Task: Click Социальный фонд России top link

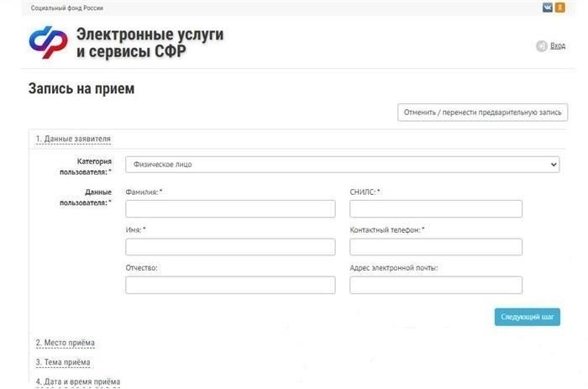Action: [67, 8]
